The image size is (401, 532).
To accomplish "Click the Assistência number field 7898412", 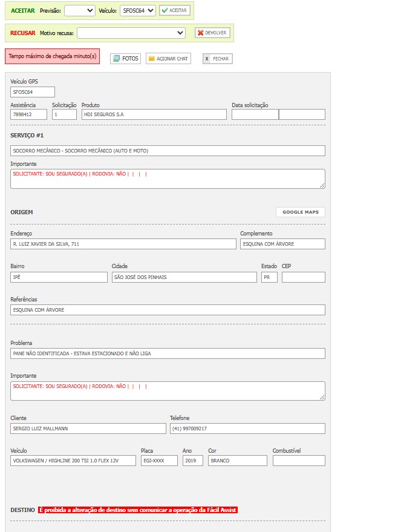I will [29, 114].
